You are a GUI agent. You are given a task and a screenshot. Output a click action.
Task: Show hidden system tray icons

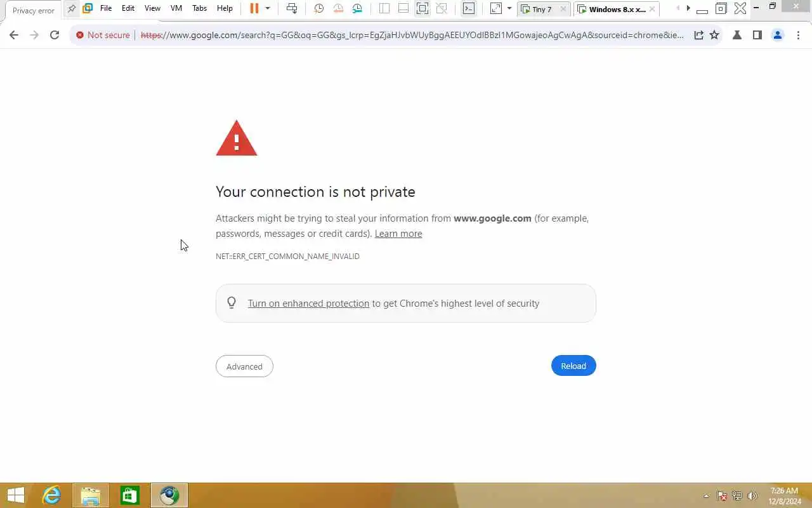(x=706, y=496)
